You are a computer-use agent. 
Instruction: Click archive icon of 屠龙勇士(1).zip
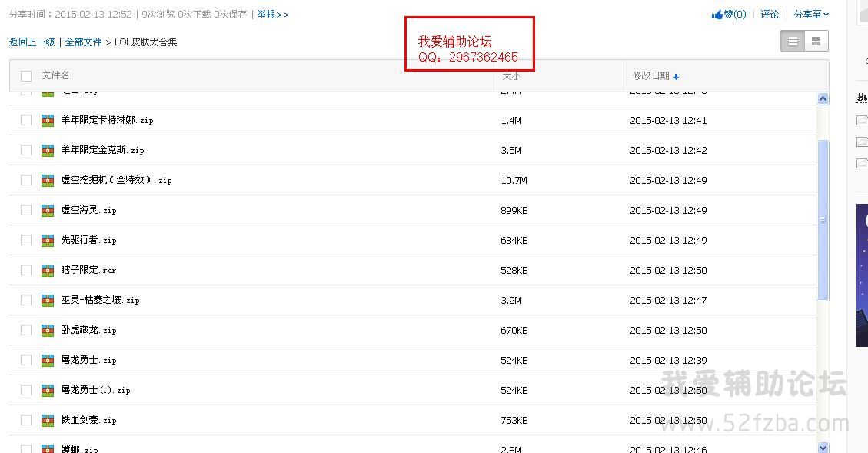coord(48,390)
